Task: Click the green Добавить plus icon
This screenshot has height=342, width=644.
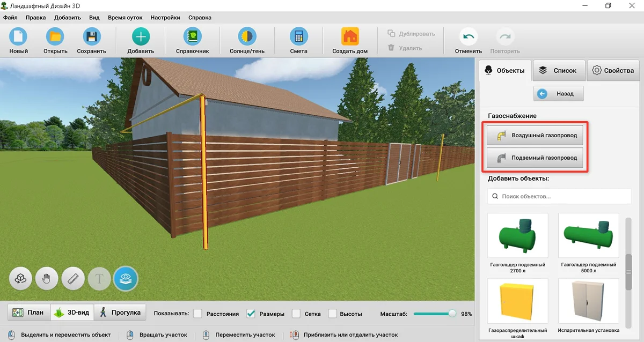Action: coord(141,37)
